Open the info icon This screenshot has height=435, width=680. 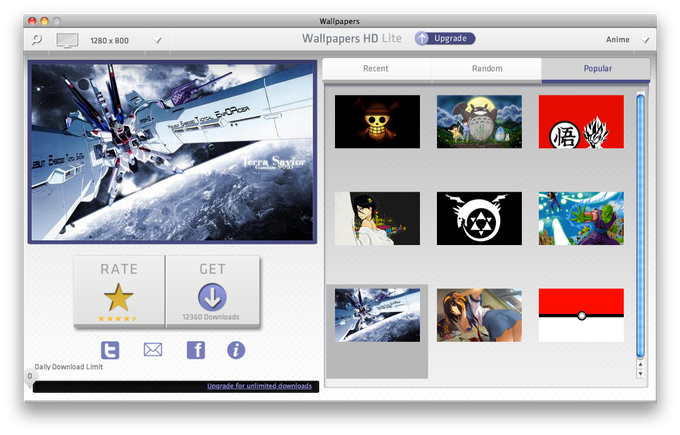tap(236, 350)
